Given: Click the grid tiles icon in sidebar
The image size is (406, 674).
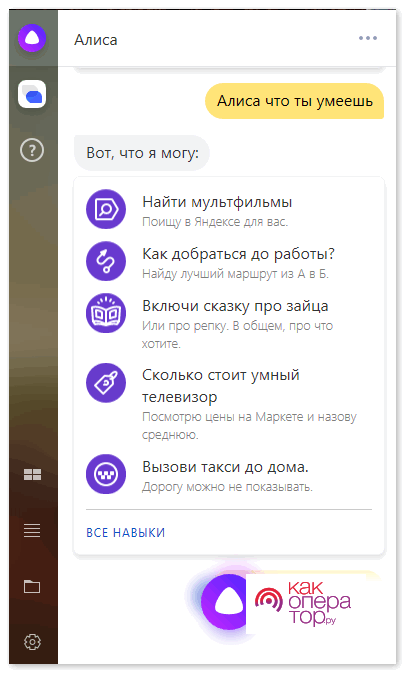Looking at the screenshot, I should tap(32, 475).
